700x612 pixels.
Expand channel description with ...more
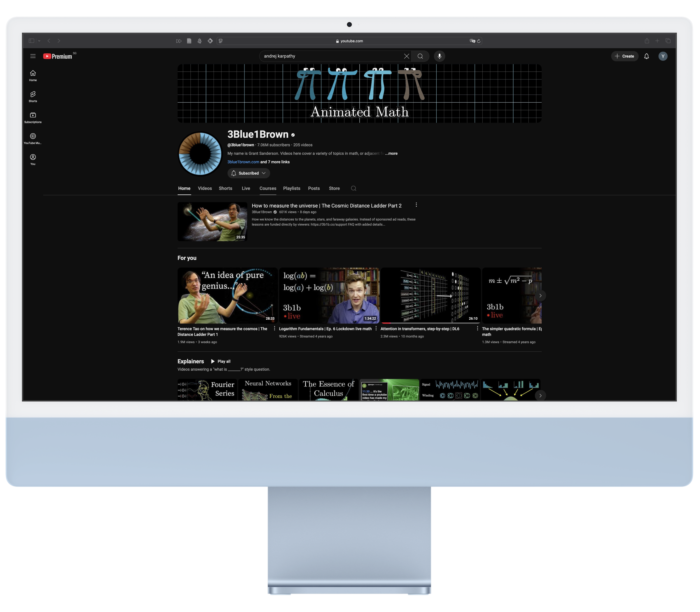point(391,153)
